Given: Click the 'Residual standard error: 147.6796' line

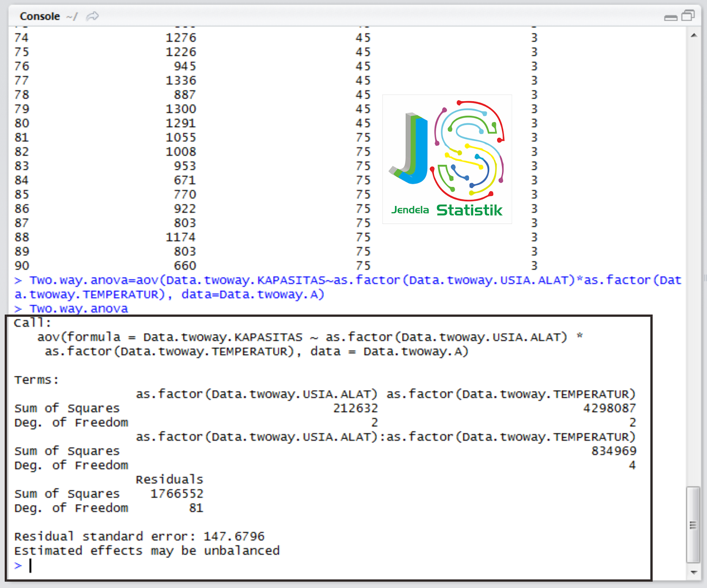Looking at the screenshot, I should click(x=140, y=536).
